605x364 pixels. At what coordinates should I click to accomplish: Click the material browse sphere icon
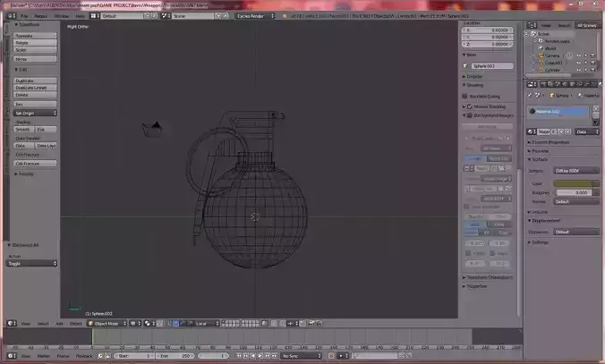click(x=532, y=131)
